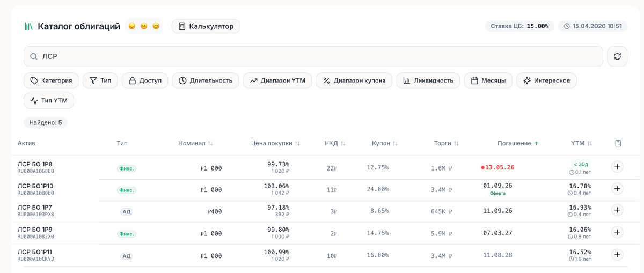The width and height of the screenshot is (644, 273).
Task: Add ЛСР БО1Р10 with its plus icon
Action: point(617,189)
